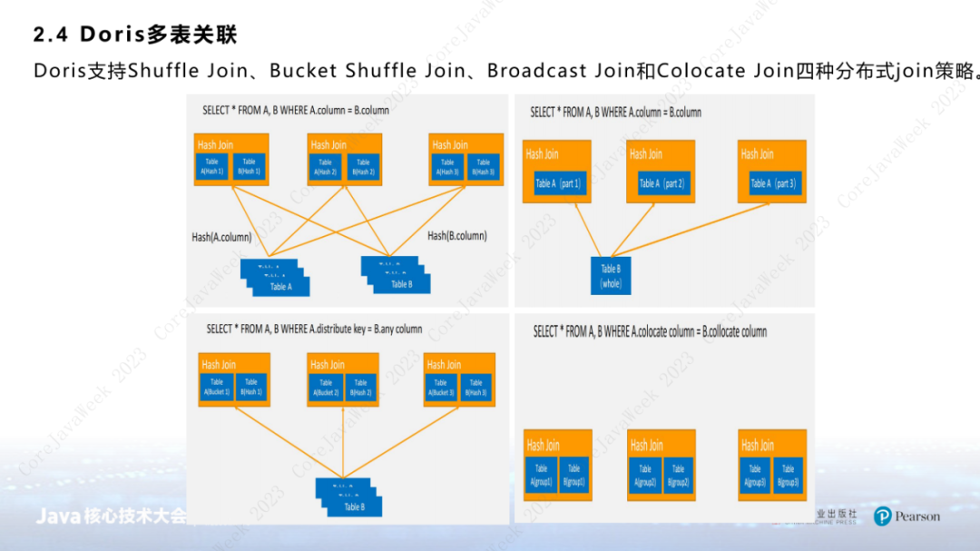Click the Hash(B.column) label
The width and height of the screenshot is (980, 551).
(456, 236)
